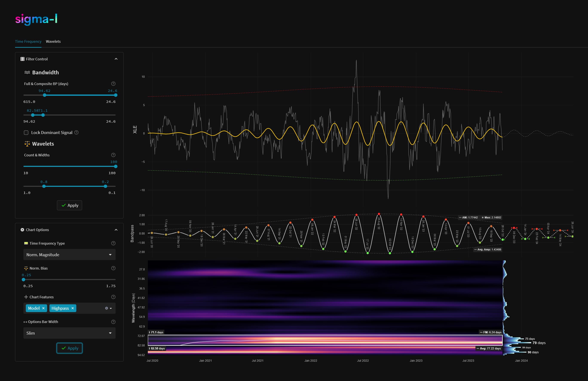The image size is (588, 381).
Task: Click help icon for Chart Features
Action: pos(113,297)
